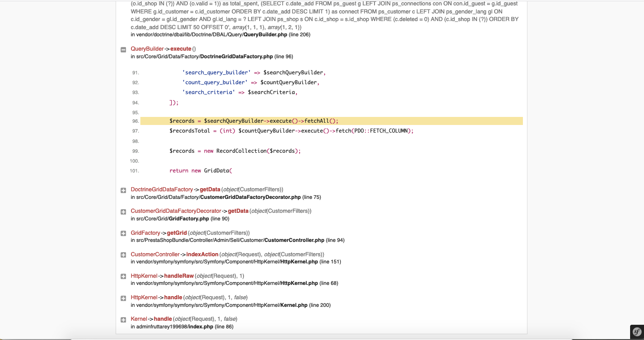Click code line 101 return new GridData

point(200,171)
